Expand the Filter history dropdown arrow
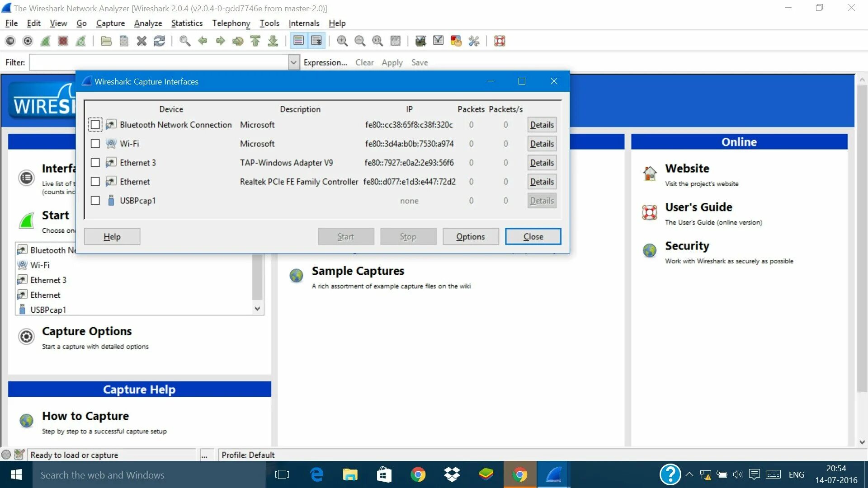 (293, 62)
